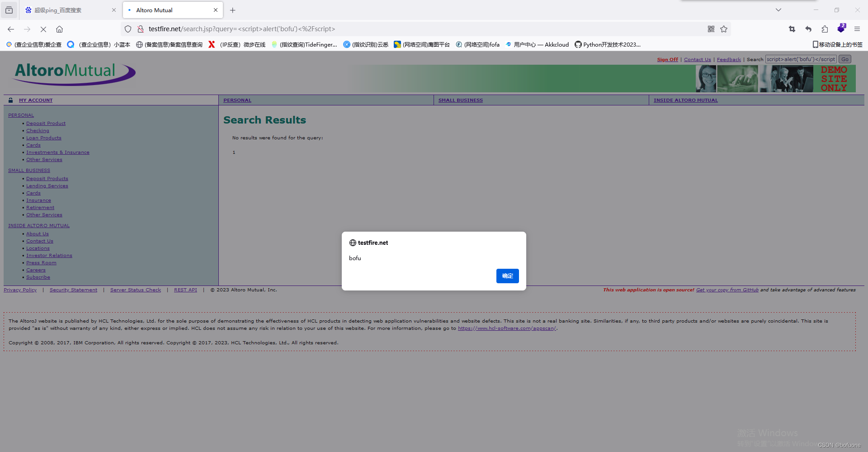868x452 pixels.
Task: Open a new tab with plus icon
Action: 233,10
